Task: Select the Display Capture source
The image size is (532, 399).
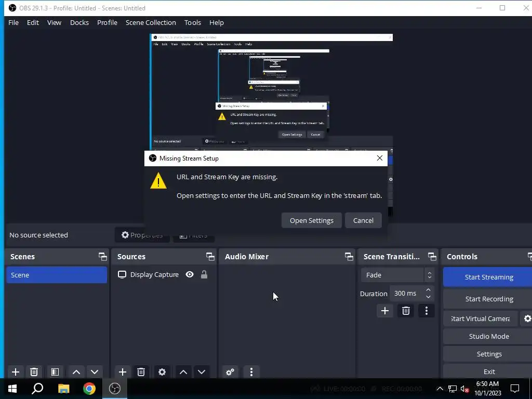Action: pos(154,274)
